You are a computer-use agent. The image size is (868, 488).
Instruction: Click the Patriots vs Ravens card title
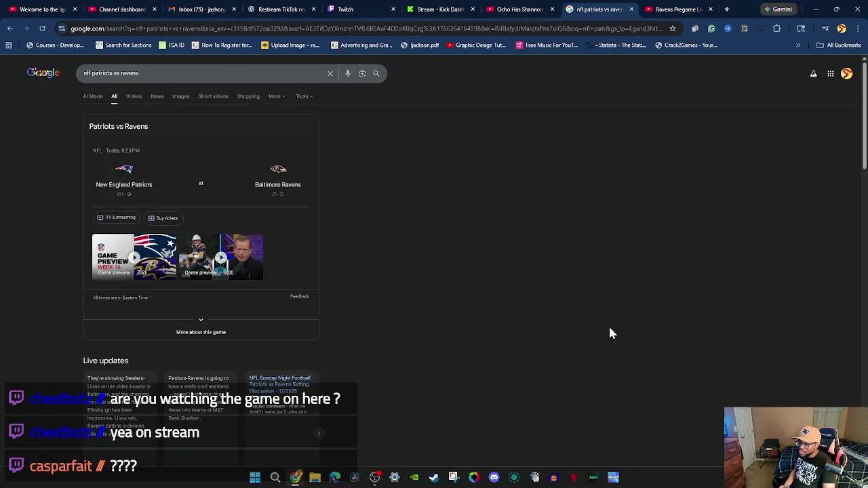click(x=119, y=126)
